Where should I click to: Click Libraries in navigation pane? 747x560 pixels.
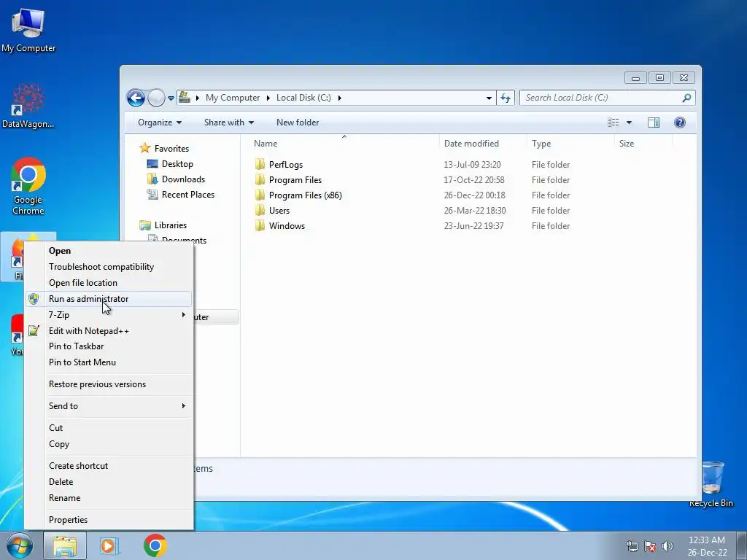point(170,225)
